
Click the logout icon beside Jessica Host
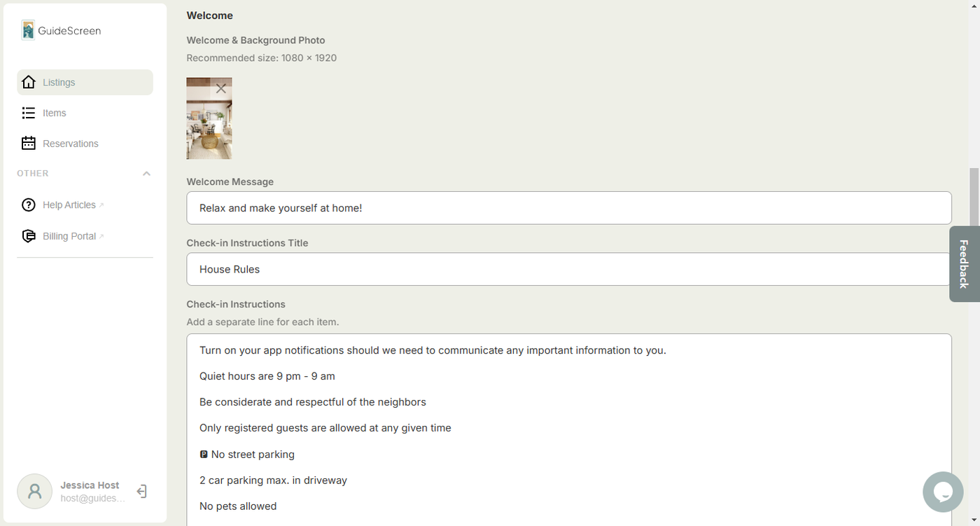click(141, 492)
